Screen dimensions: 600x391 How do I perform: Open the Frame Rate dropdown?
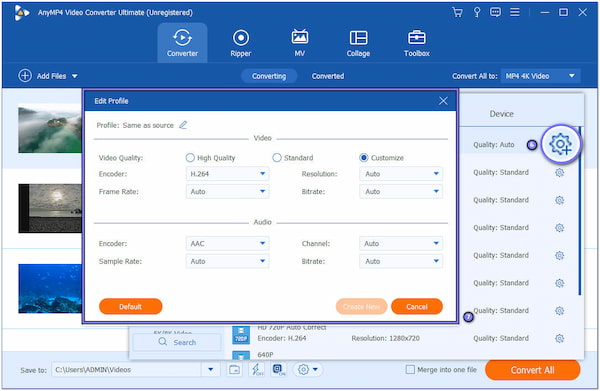point(227,191)
